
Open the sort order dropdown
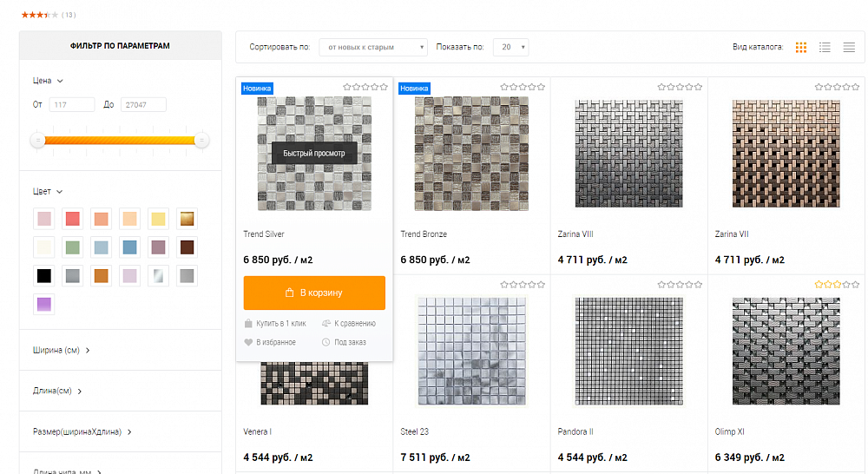pos(373,47)
